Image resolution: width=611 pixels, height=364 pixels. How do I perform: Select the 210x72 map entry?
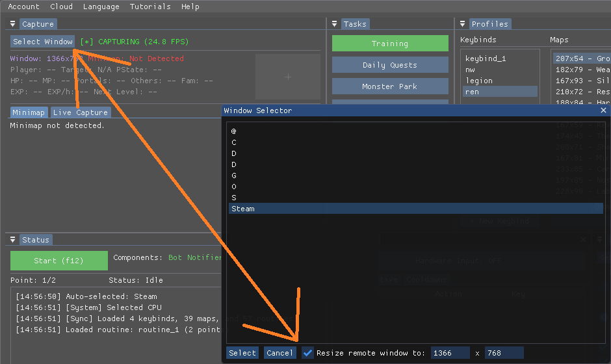[x=581, y=92]
